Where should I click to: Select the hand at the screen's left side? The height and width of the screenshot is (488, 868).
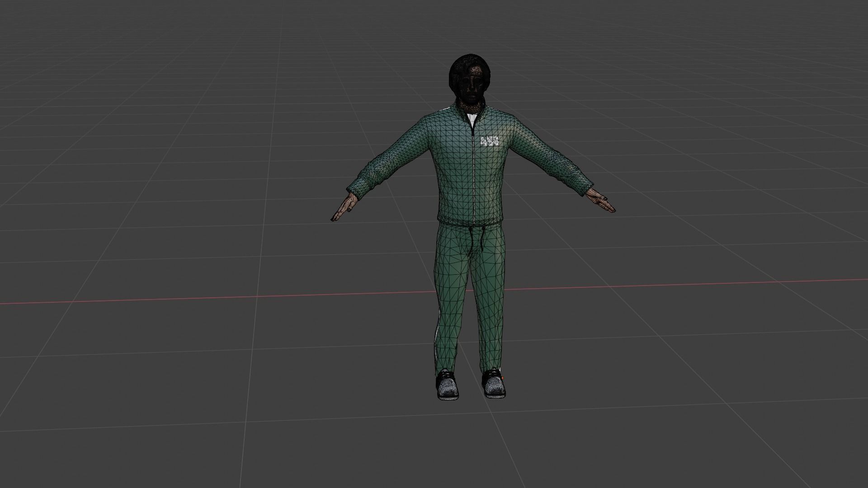pos(346,207)
